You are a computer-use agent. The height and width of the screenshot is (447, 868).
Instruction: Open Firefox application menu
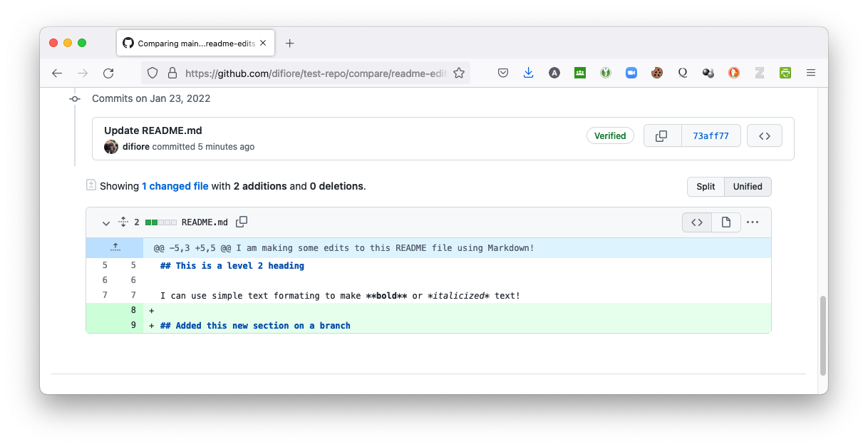click(x=810, y=73)
